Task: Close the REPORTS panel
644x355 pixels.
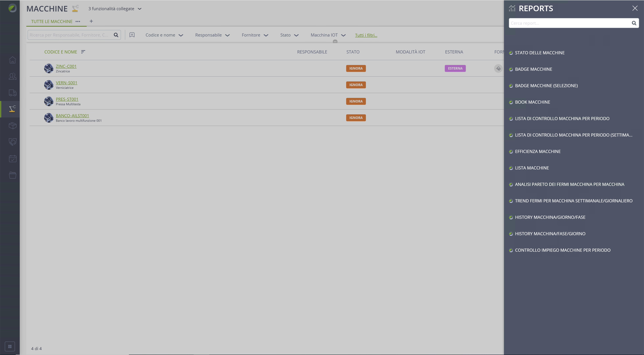Action: pos(635,8)
